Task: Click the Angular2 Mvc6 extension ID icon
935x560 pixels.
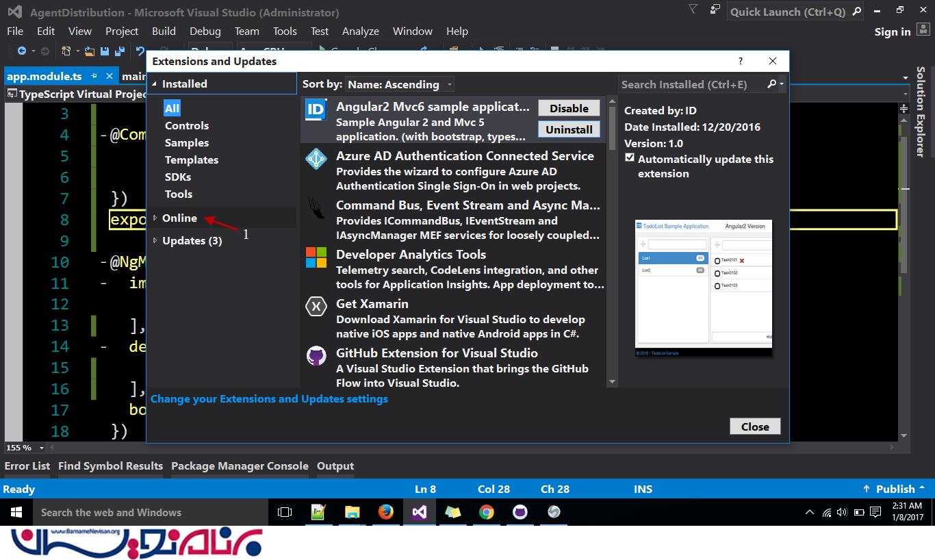Action: coord(316,110)
